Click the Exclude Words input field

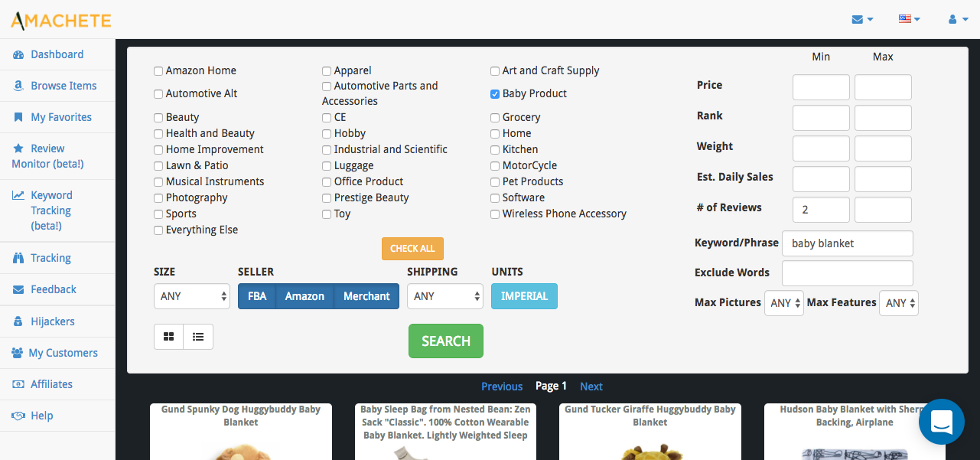[x=848, y=273]
